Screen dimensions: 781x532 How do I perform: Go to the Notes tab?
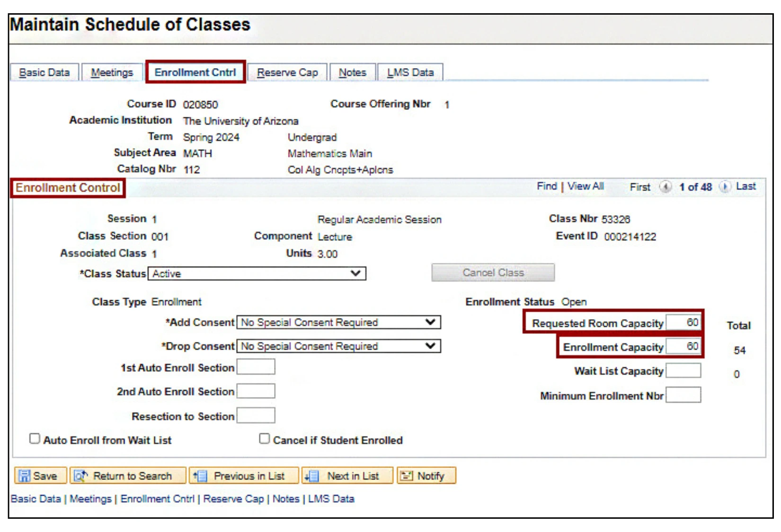353,72
